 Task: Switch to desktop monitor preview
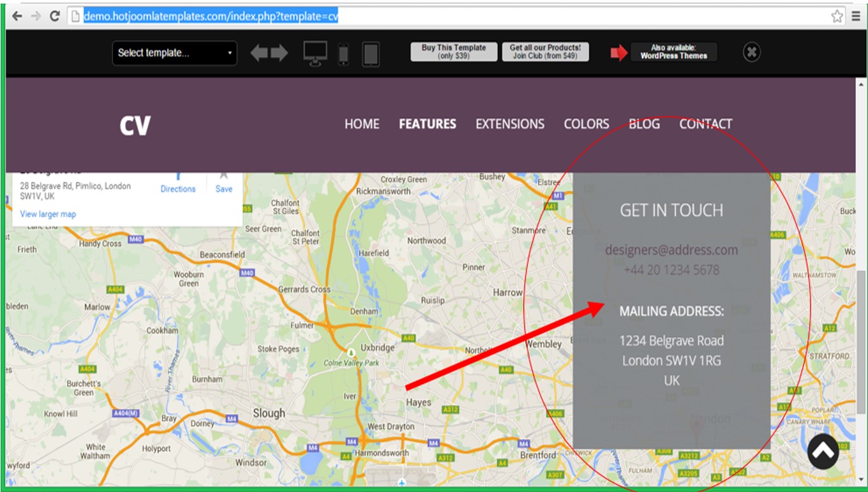point(315,54)
